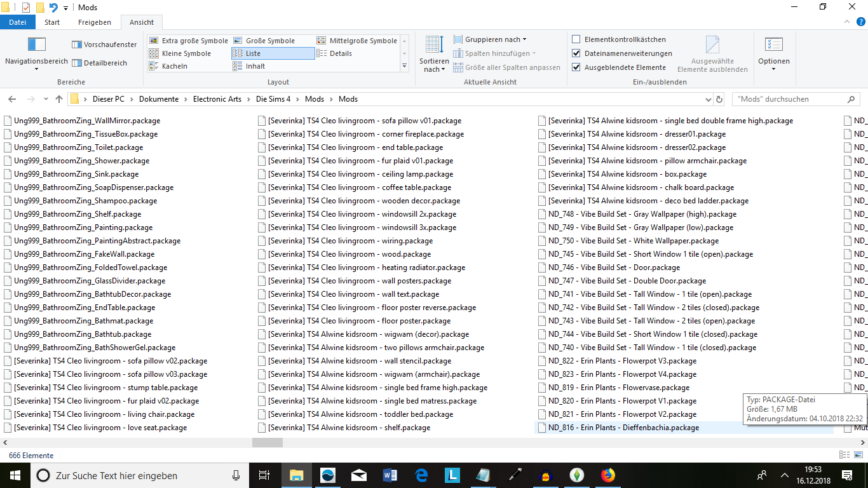
Task: Navigate forward in folder history
Action: [30, 99]
